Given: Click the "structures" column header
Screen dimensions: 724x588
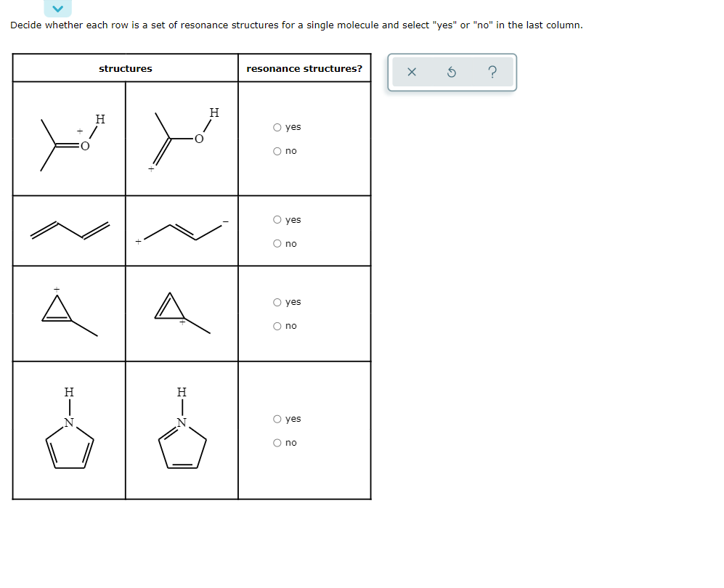Looking at the screenshot, I should 125,68.
